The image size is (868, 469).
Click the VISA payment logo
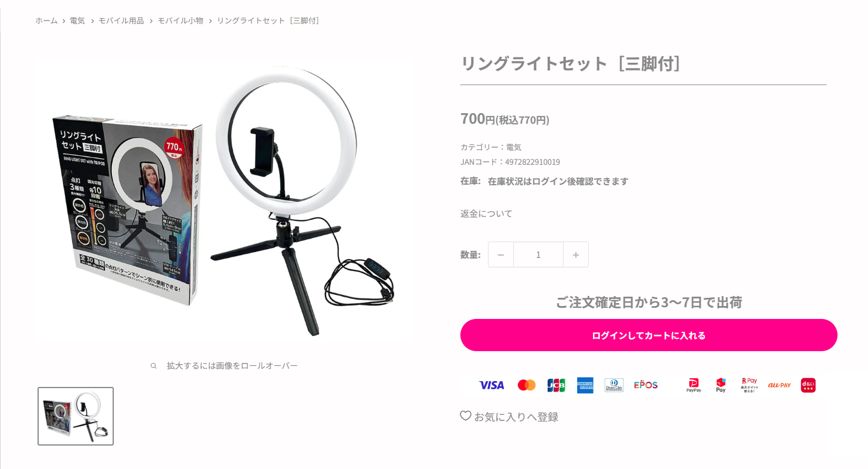491,385
